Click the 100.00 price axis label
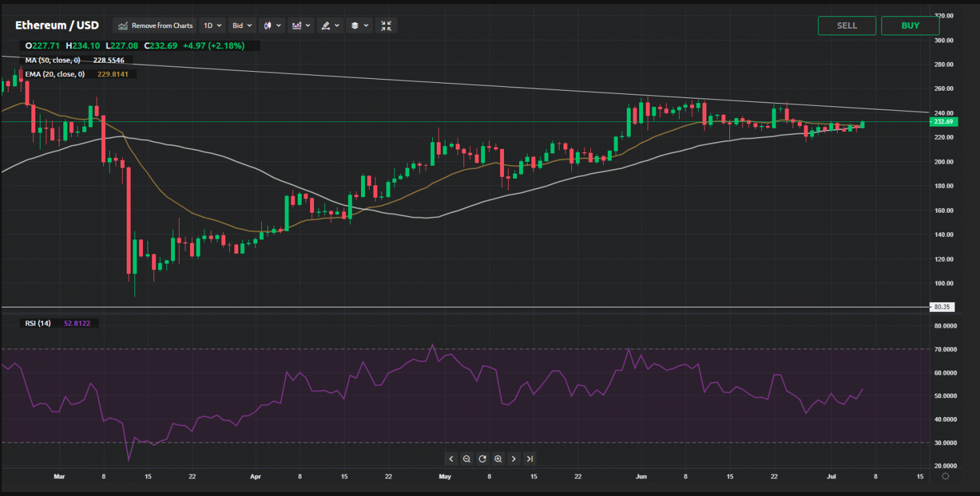Viewport: 980px width, 496px height. tap(944, 283)
